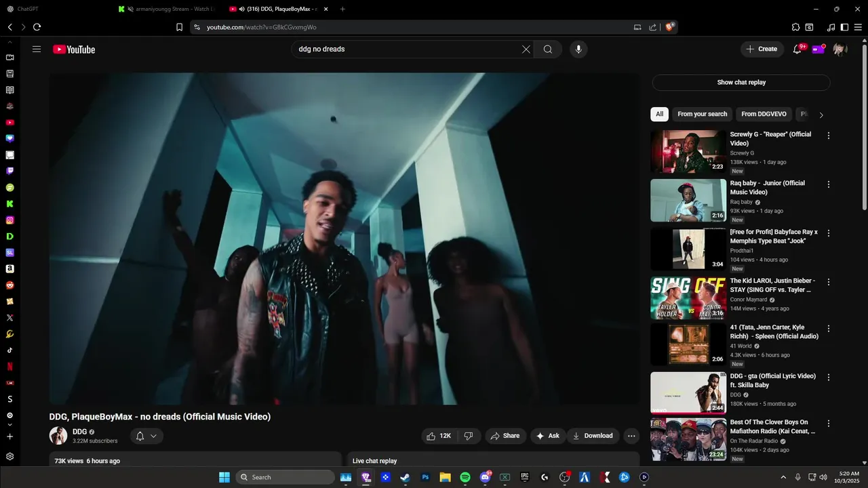Open sidebar settings gear
This screenshot has height=488, width=868.
[9, 457]
